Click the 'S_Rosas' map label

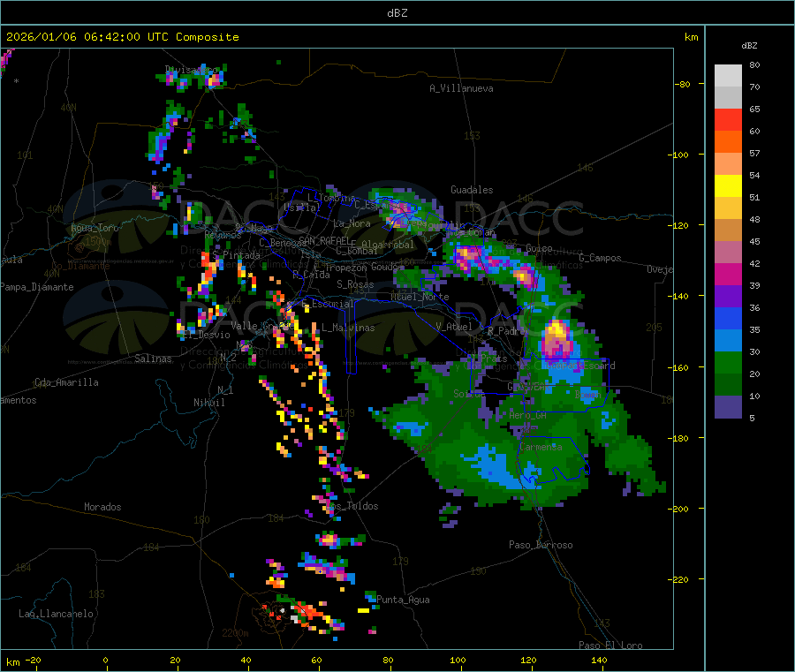point(355,284)
